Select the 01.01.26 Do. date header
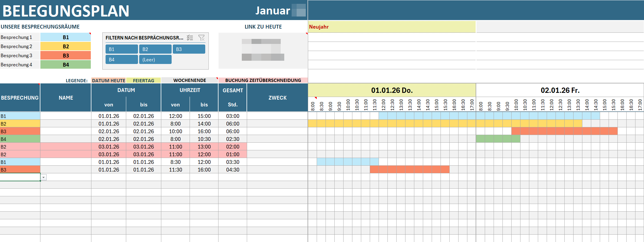Viewport: 644px width, 242px height. pyautogui.click(x=392, y=90)
